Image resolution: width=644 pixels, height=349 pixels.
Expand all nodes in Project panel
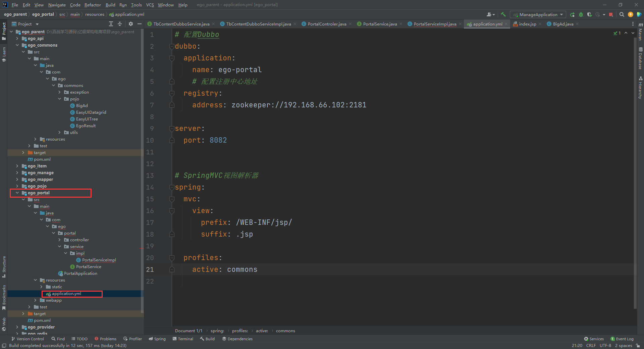(x=111, y=24)
